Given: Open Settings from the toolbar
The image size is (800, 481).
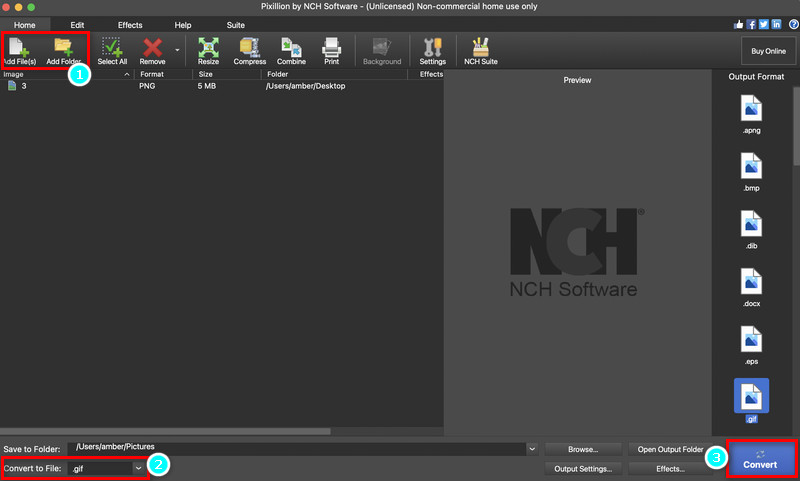Looking at the screenshot, I should point(433,51).
